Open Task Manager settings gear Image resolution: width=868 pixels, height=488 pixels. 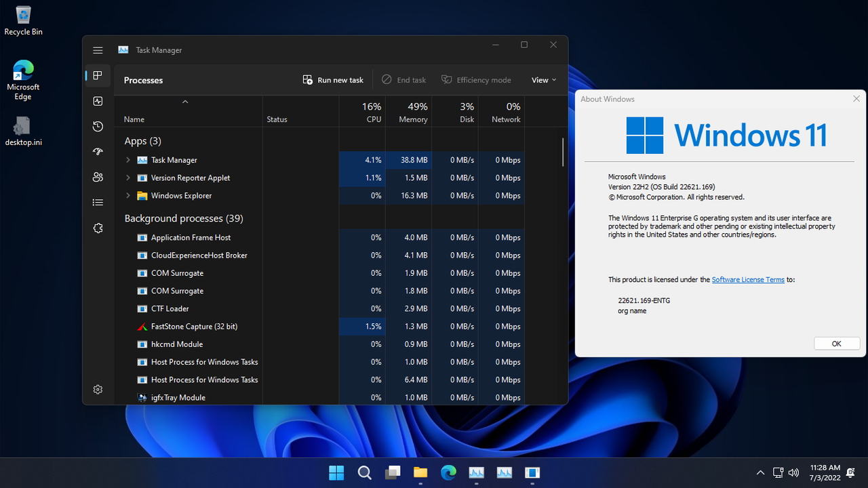click(x=98, y=390)
